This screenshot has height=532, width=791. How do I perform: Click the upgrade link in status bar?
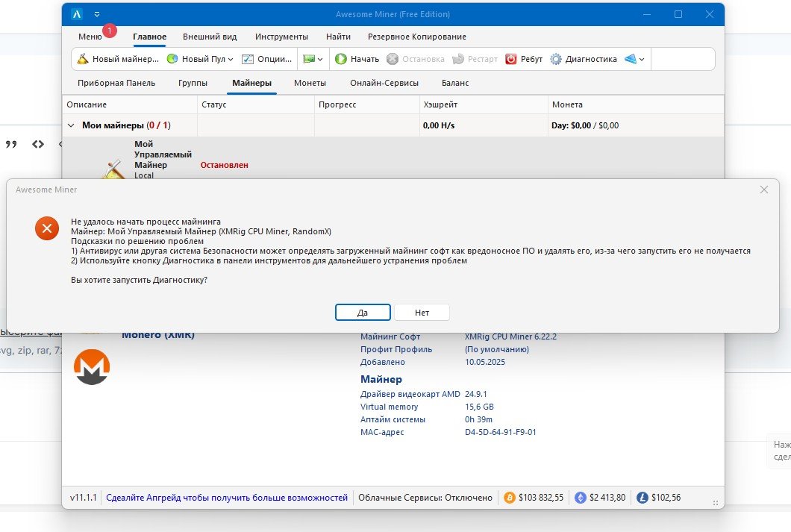pos(227,498)
